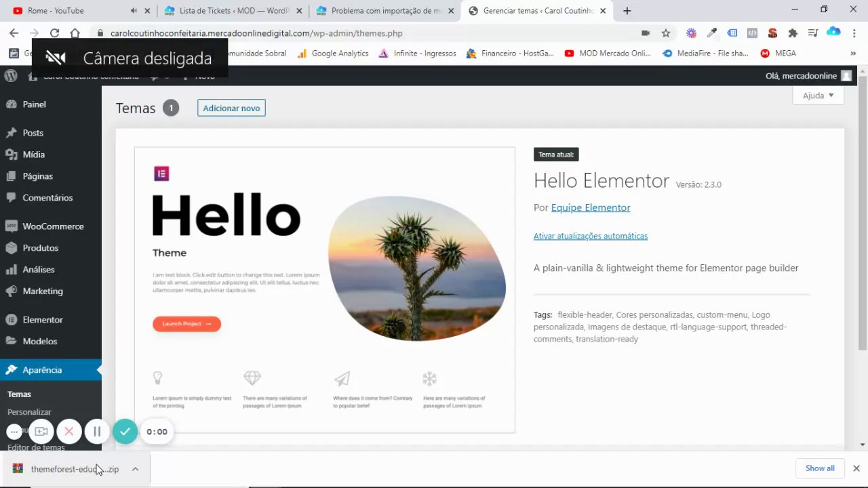The height and width of the screenshot is (488, 868).
Task: Click the browser home icon
Action: click(x=75, y=33)
